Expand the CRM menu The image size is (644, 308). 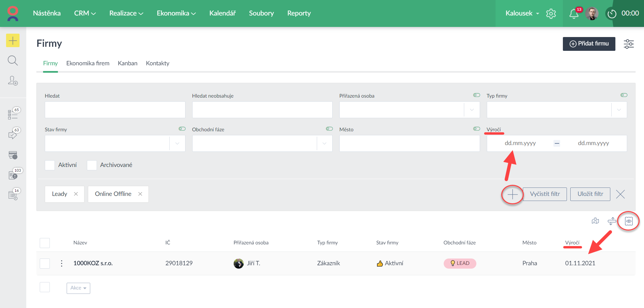[85, 13]
